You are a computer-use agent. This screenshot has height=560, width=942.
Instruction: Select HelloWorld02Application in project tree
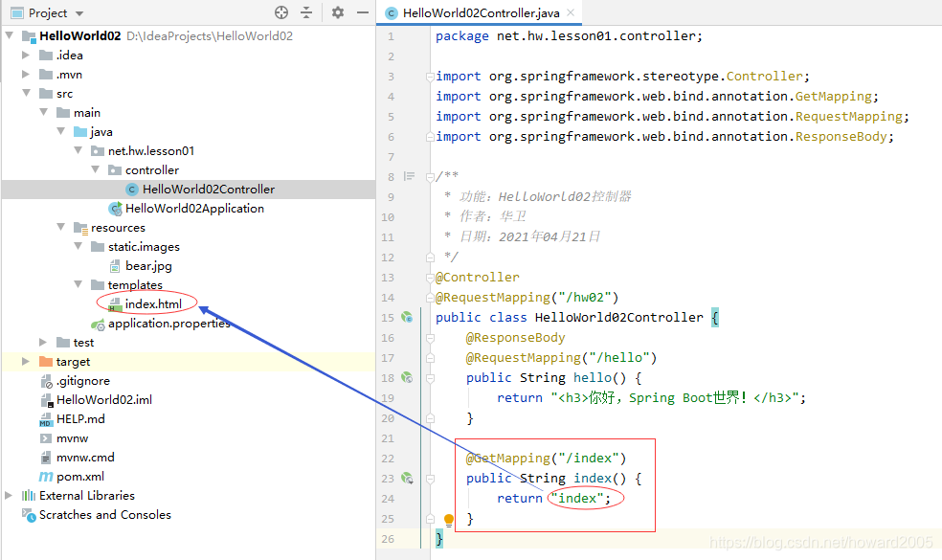pyautogui.click(x=194, y=209)
